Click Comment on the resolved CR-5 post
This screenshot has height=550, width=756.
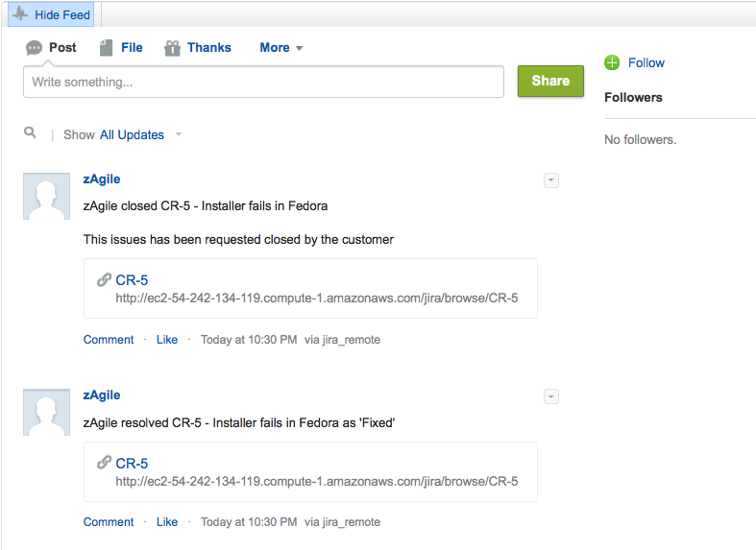(x=109, y=522)
